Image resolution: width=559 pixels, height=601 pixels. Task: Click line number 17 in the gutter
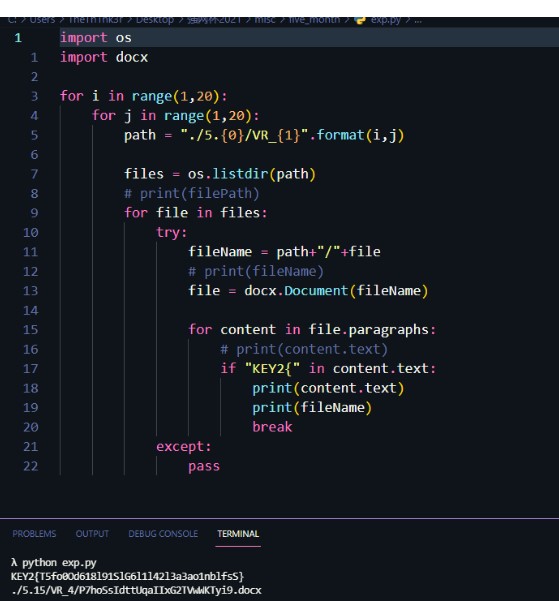pyautogui.click(x=31, y=369)
